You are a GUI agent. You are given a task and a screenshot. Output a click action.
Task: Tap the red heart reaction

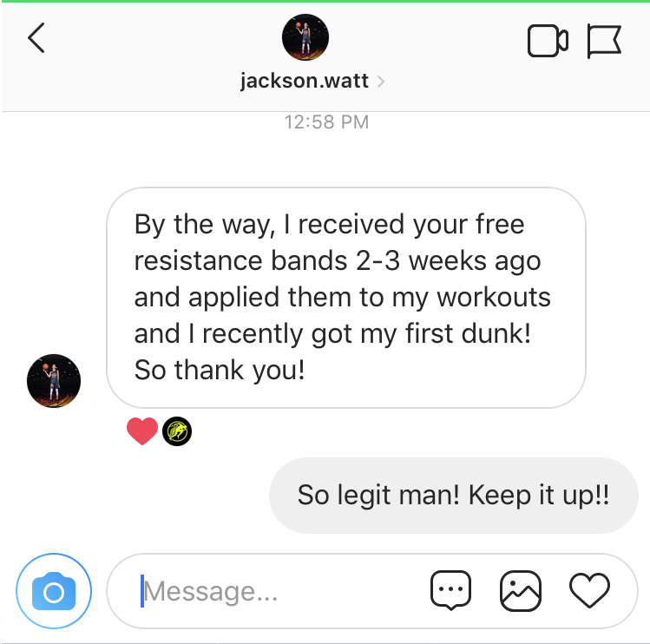coord(142,431)
